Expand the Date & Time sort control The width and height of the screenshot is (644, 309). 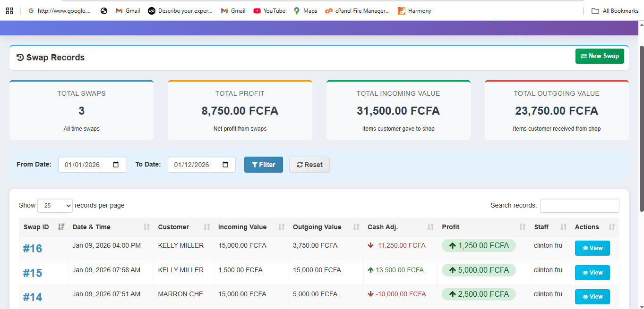pos(146,227)
